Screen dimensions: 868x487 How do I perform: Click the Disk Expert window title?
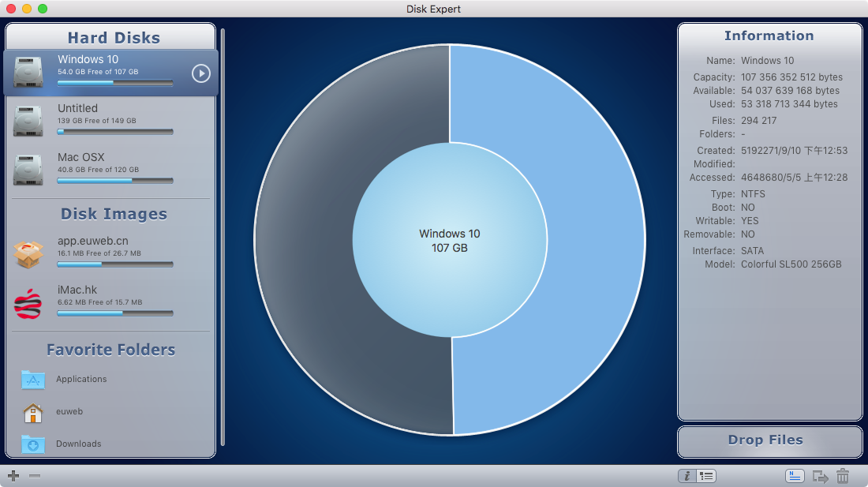(x=433, y=9)
